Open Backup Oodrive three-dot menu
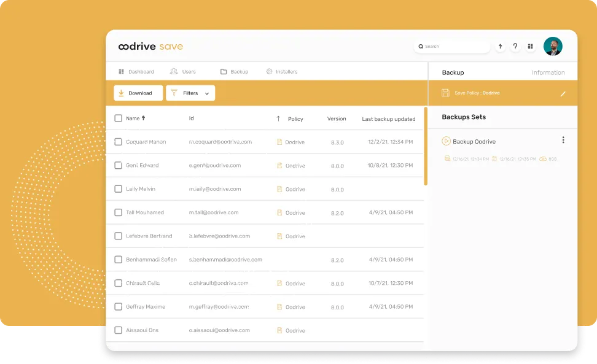The height and width of the screenshot is (364, 597). [x=563, y=140]
